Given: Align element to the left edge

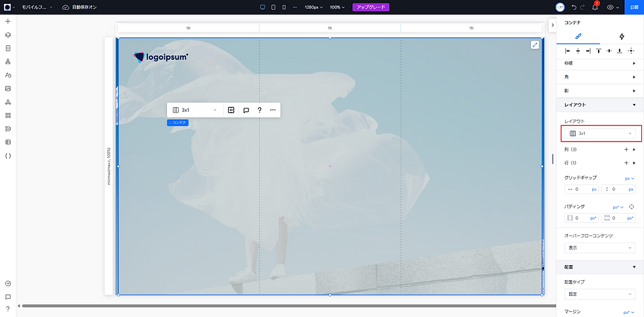Looking at the screenshot, I should coord(568,51).
